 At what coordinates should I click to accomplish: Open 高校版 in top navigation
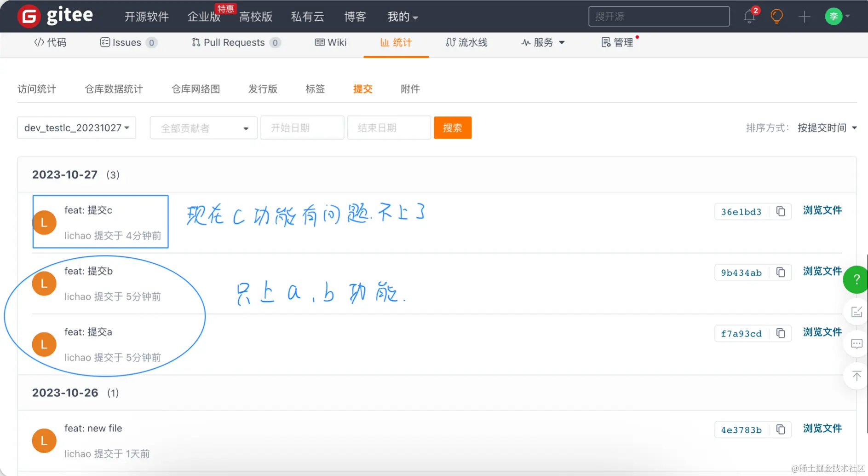pyautogui.click(x=256, y=17)
